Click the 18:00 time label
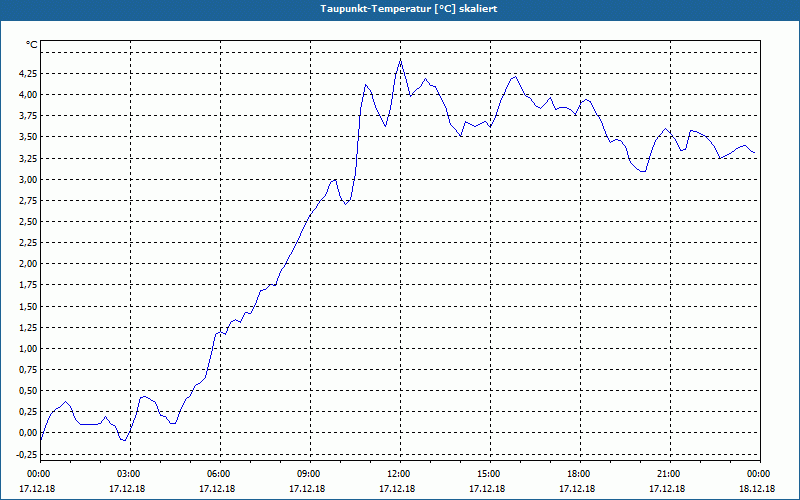800x500 pixels. pyautogui.click(x=581, y=474)
